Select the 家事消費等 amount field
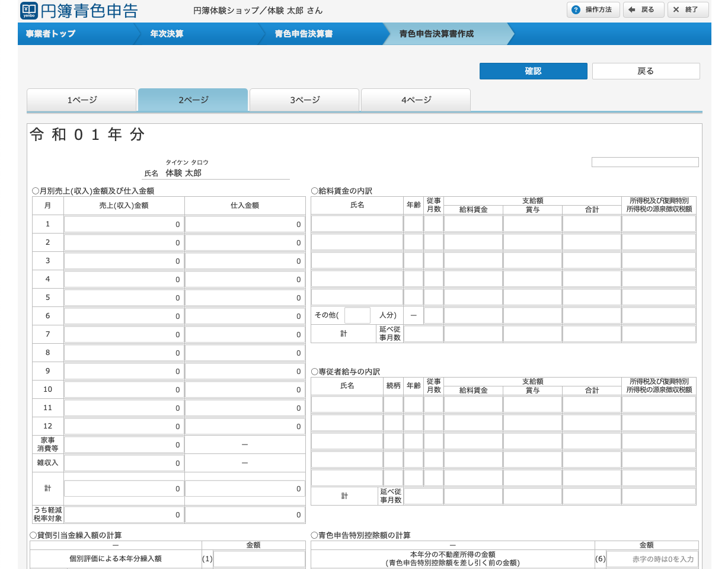The height and width of the screenshot is (569, 728). point(124,445)
